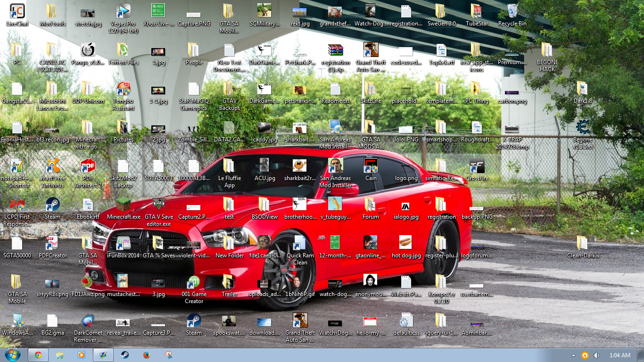This screenshot has height=362, width=644.
Task: Click the 1:04 AM taskbar clock
Action: click(619, 355)
